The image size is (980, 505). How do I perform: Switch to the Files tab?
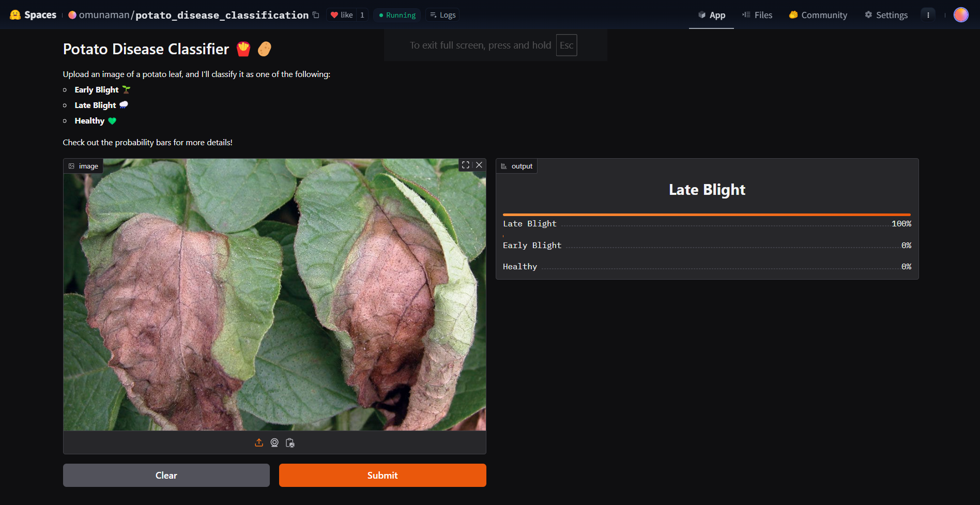[x=757, y=15]
